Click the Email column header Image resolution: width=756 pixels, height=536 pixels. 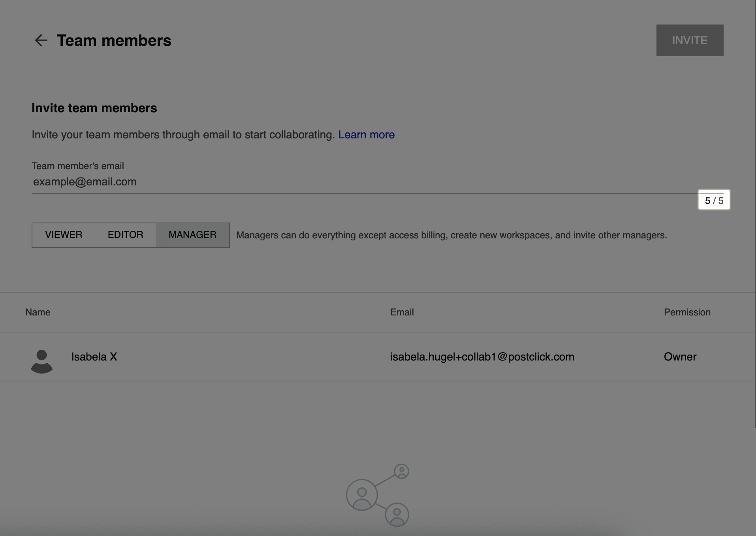click(402, 312)
